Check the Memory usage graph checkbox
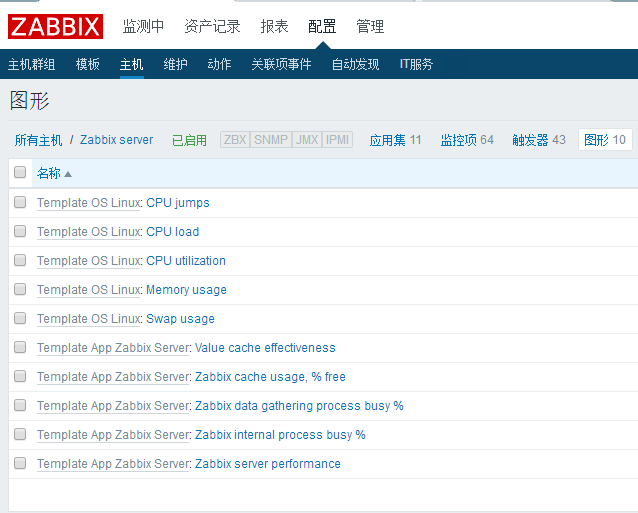Screen dimensions: 638x513 click(x=20, y=289)
